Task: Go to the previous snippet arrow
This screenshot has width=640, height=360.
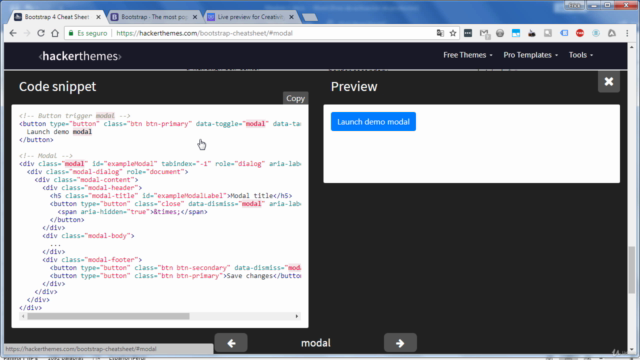Action: (231, 343)
